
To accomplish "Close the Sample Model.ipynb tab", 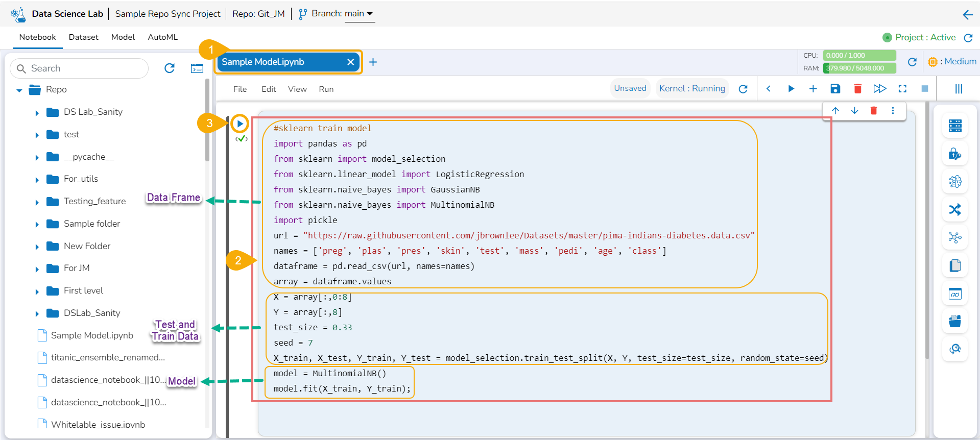I will 350,62.
